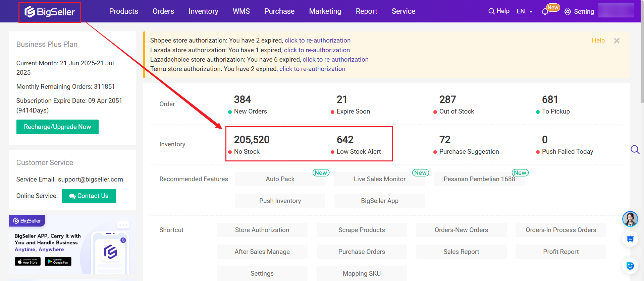Click Lazadachoice re-authorization link
Viewport: 644px width, 281px height.
pyautogui.click(x=335, y=59)
